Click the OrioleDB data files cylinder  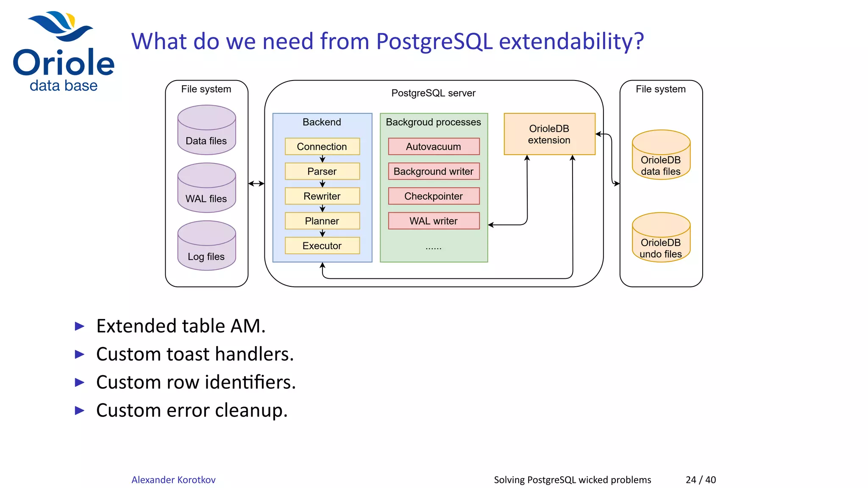(661, 155)
